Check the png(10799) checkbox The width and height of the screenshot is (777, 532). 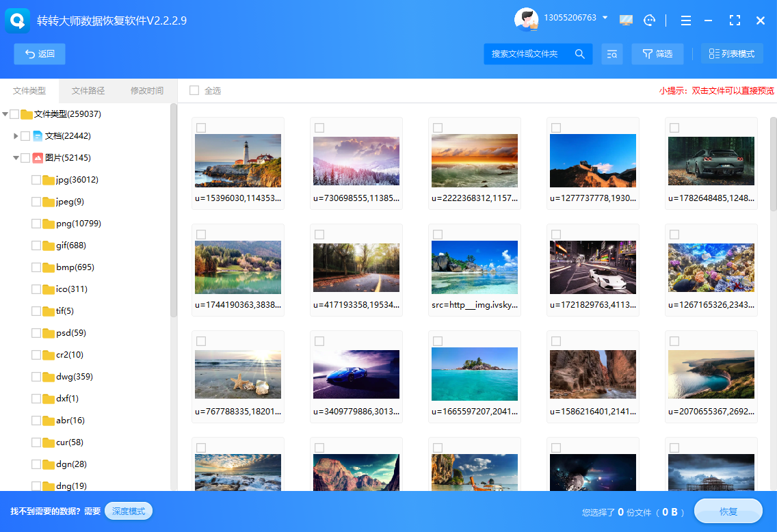pyautogui.click(x=36, y=224)
